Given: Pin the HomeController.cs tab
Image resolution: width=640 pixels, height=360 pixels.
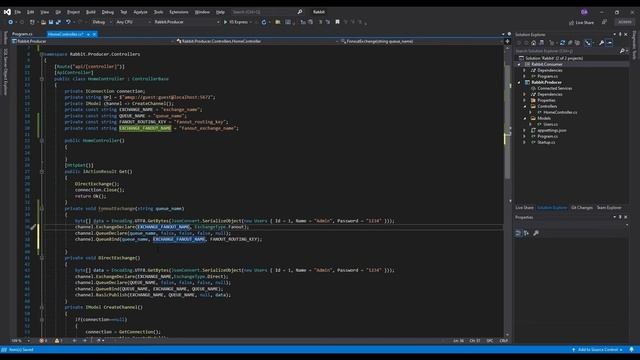Looking at the screenshot, I should tap(88, 34).
